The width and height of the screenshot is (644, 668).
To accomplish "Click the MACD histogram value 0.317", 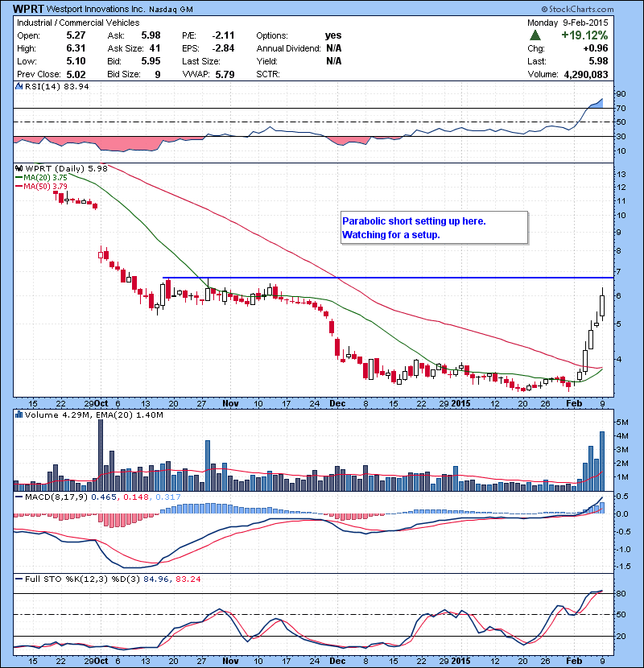I will click(168, 497).
